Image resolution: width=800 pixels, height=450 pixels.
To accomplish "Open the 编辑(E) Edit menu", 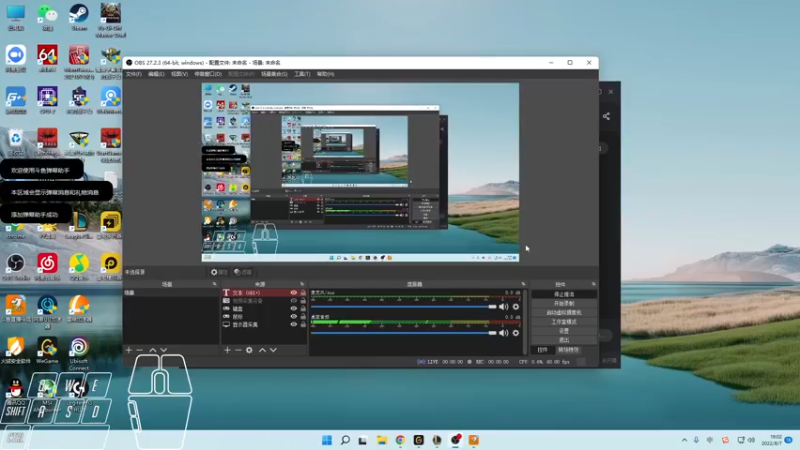I will [156, 74].
